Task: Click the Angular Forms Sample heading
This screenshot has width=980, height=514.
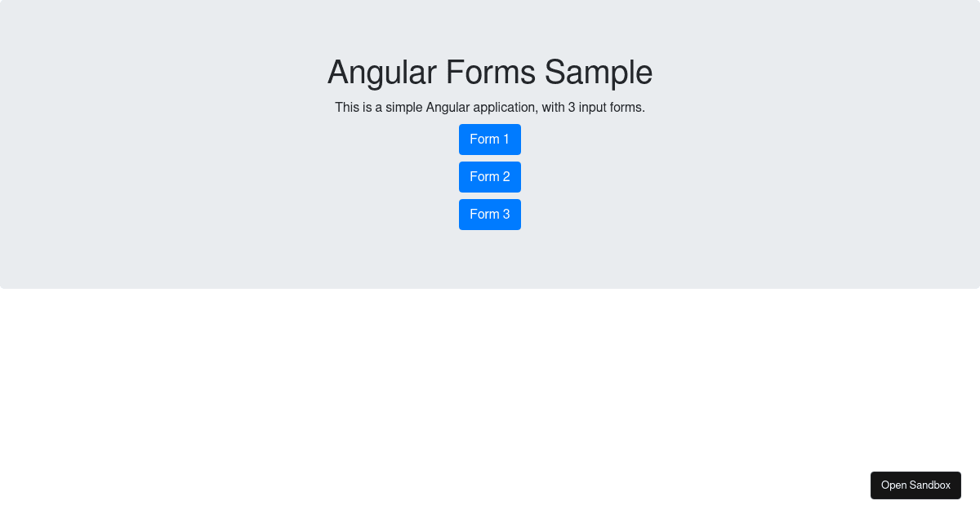Action: pos(490,73)
